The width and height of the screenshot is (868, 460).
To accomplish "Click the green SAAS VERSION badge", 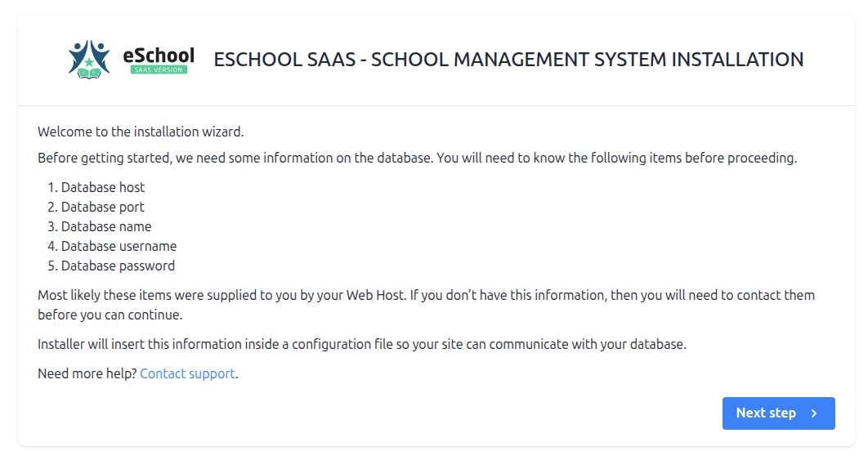I will (159, 69).
